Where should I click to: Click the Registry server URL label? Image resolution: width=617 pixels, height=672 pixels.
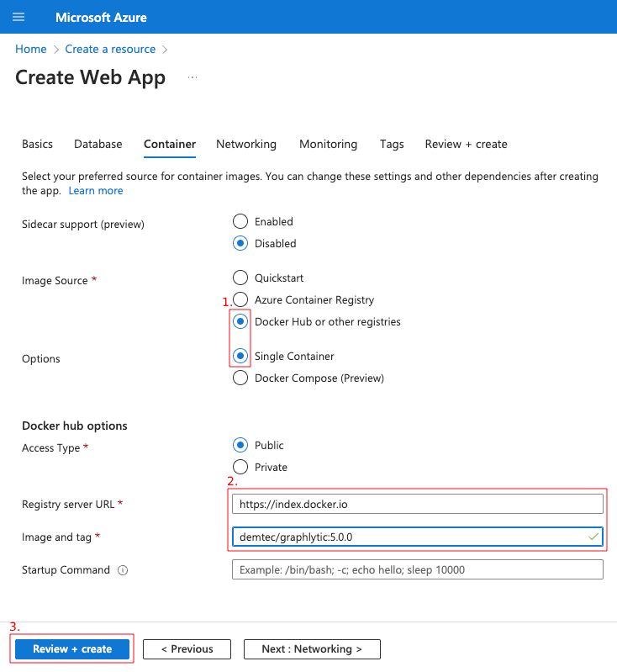coord(68,504)
